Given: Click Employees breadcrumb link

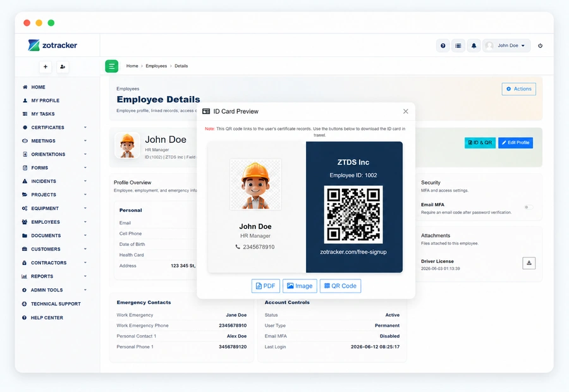Looking at the screenshot, I should (x=156, y=66).
